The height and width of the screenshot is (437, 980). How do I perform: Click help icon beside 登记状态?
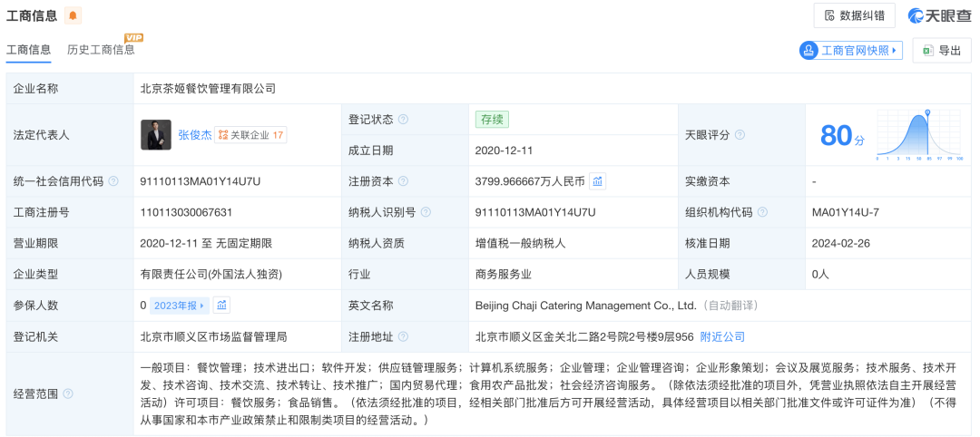[x=403, y=120]
